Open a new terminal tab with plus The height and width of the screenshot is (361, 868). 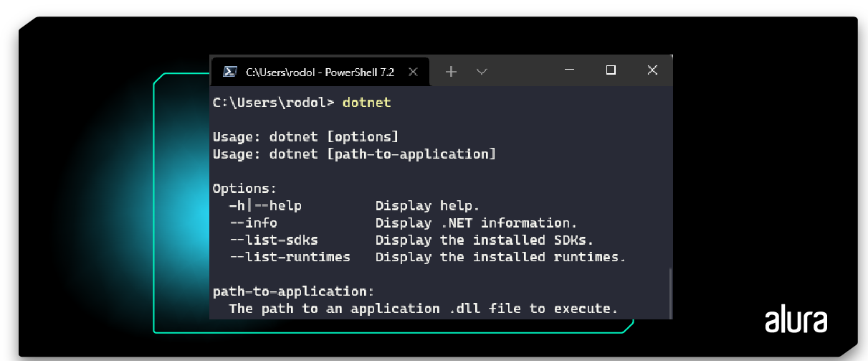click(x=451, y=71)
